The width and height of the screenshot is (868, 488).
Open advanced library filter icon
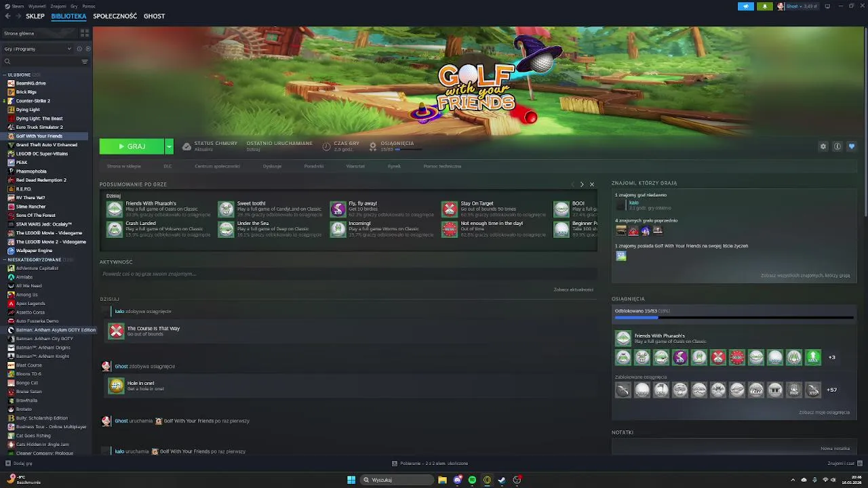tap(85, 62)
